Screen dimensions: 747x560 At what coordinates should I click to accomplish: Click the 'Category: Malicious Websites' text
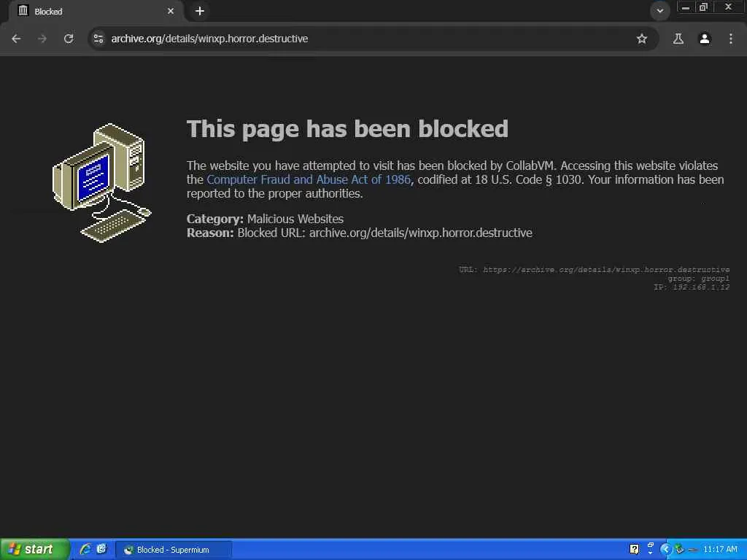(x=265, y=219)
